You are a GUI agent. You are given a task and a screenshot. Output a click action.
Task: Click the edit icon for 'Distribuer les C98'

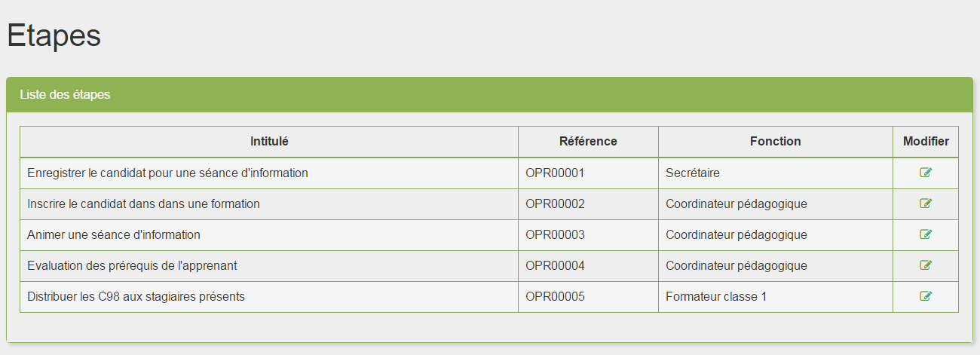point(926,296)
